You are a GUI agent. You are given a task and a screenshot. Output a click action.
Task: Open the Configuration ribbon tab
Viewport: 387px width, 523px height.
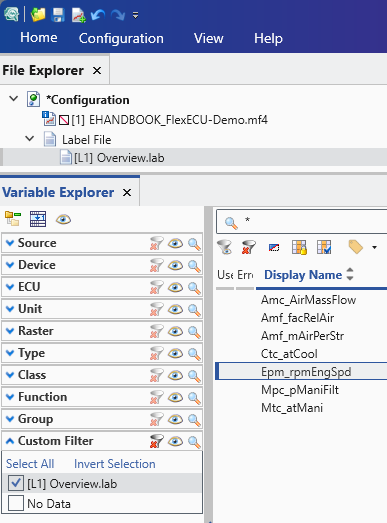(x=121, y=38)
